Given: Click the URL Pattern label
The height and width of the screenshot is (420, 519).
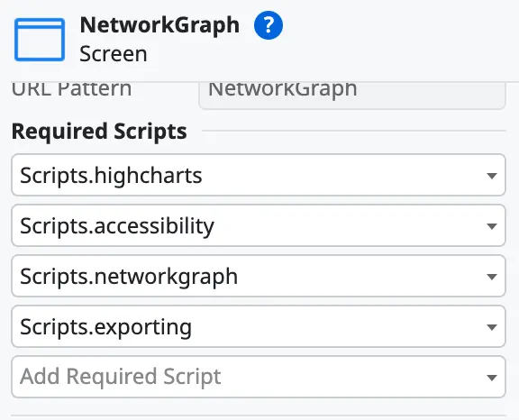Looking at the screenshot, I should [71, 89].
